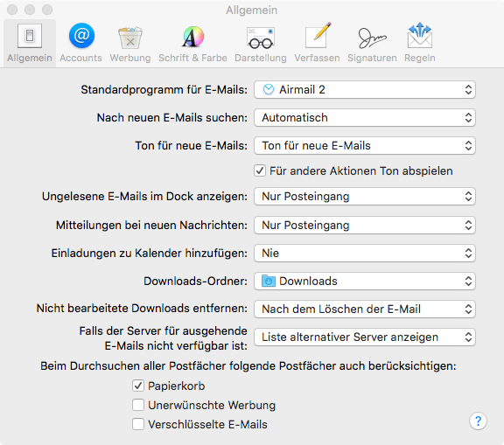Open the 'Nach neuen E-Mails suchen' dropdown
This screenshot has height=445, width=504.
tap(365, 117)
